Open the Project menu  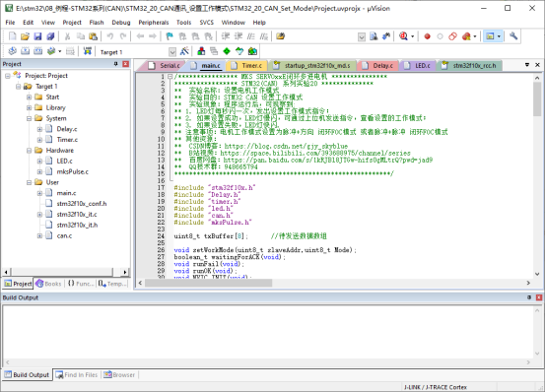72,23
